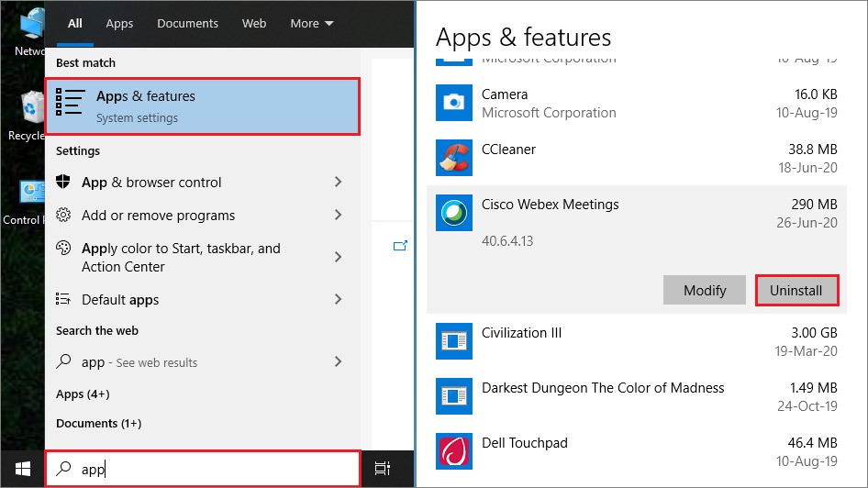The height and width of the screenshot is (488, 868).
Task: Click the Default apps list icon
Action: pyautogui.click(x=63, y=299)
